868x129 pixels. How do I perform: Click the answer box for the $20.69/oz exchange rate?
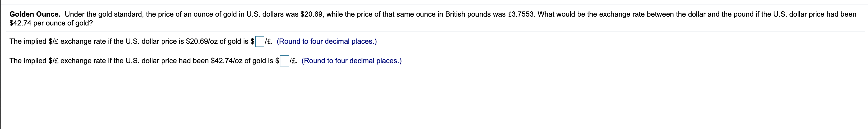coord(260,42)
